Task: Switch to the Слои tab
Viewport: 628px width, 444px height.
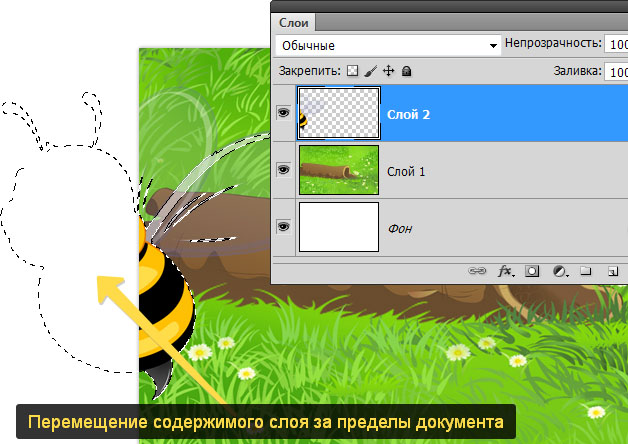Action: [x=294, y=23]
